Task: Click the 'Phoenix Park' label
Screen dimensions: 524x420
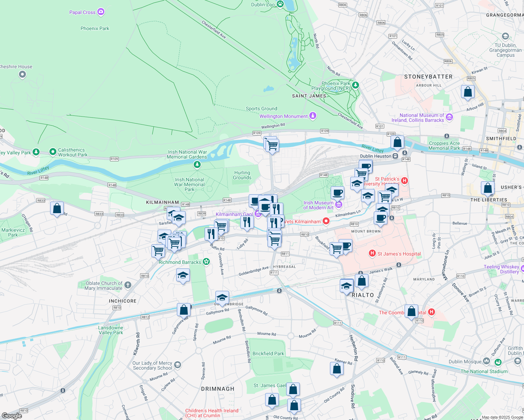Action: pos(95,28)
